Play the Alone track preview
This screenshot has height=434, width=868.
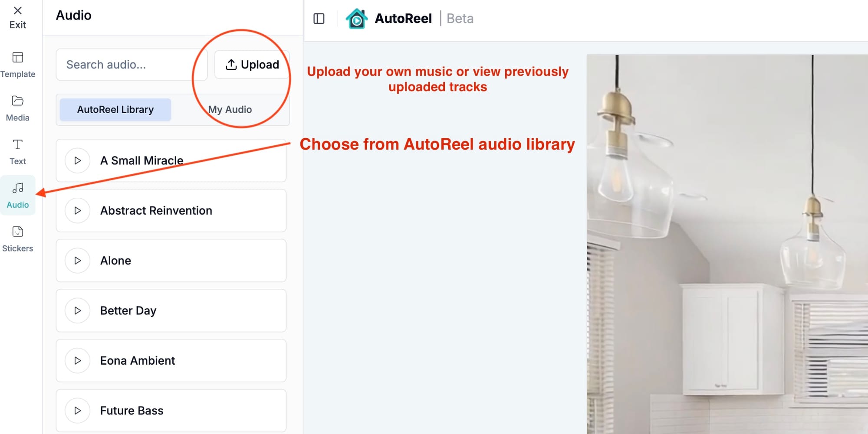coord(78,261)
